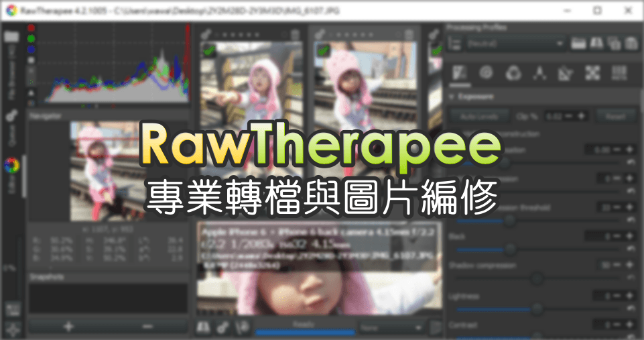The image size is (644, 340).
Task: Select the Raw tool tab icon
Action: tap(592, 73)
